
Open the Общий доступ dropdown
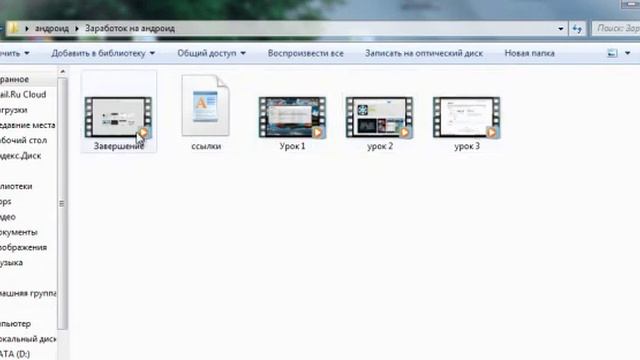(x=211, y=53)
